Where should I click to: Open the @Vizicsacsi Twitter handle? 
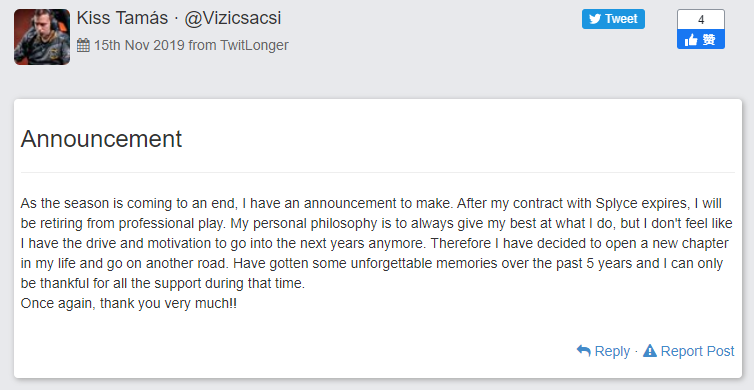(233, 18)
